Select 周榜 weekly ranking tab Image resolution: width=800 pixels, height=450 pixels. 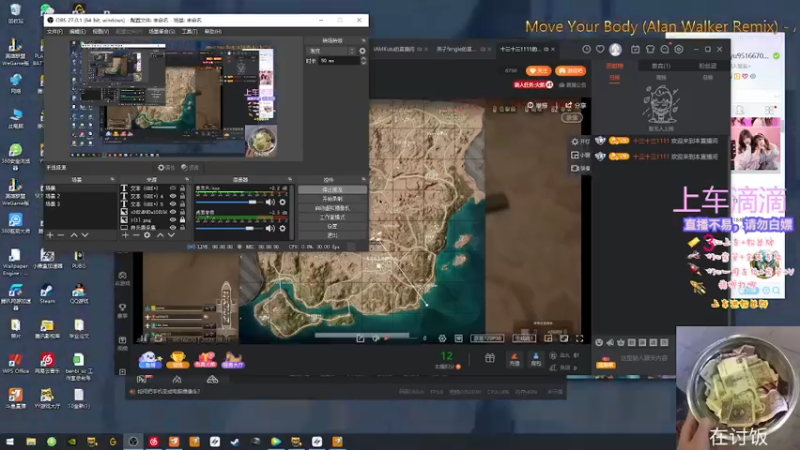click(x=661, y=78)
